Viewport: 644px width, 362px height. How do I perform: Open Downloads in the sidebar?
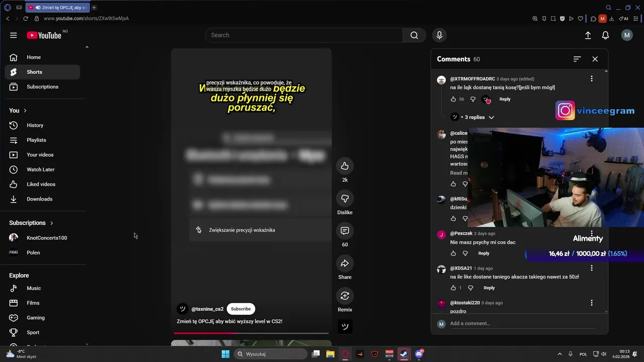tap(42, 199)
